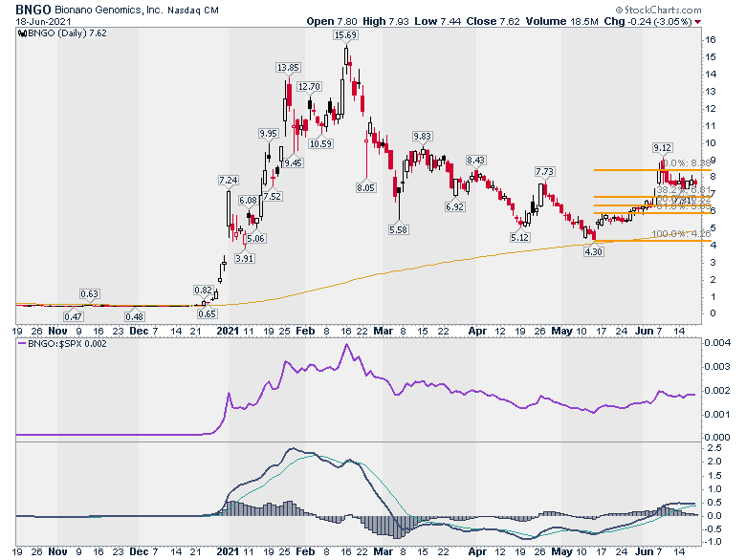Click the StockCharts.com copyright text
Screen dimensions: 746x560
658,10
